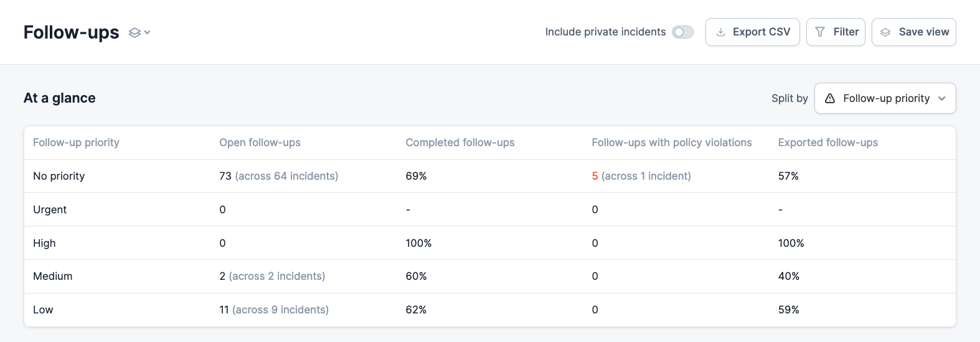Click Follow-ups with policy violations header
This screenshot has width=980, height=342.
click(x=671, y=142)
